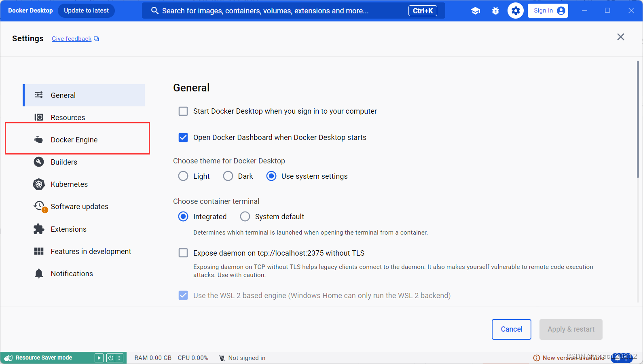Open the Learning center graduation cap icon
Screen dimensions: 643x364
(476, 11)
